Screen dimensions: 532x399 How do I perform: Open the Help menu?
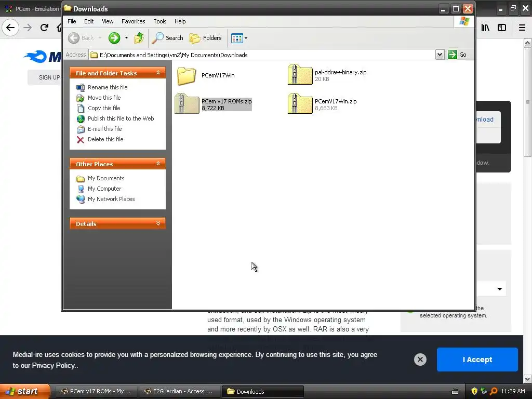point(180,21)
